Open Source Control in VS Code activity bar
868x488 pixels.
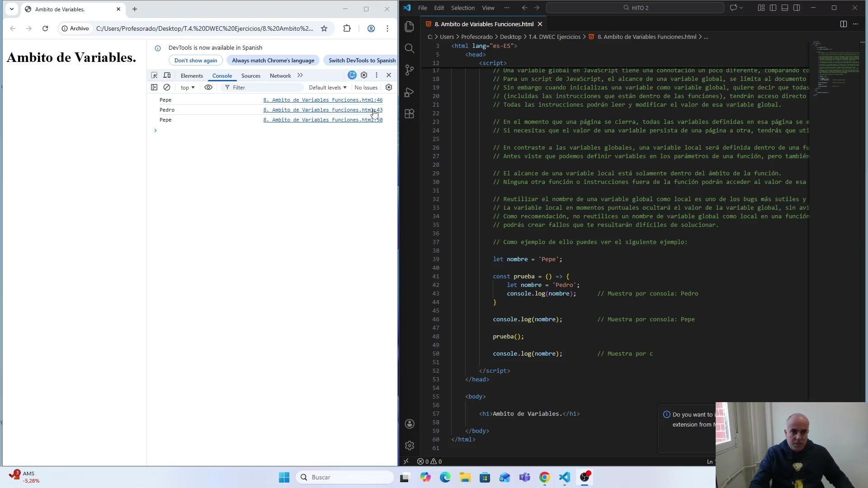410,70
